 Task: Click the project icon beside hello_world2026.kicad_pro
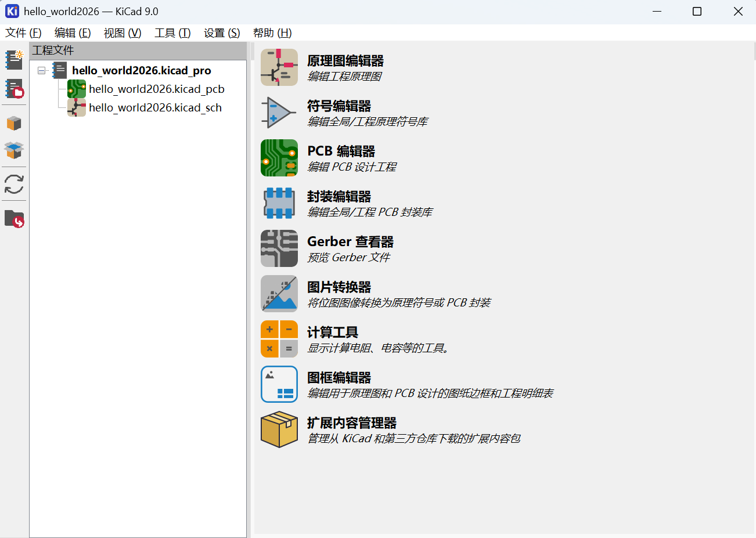pyautogui.click(x=60, y=70)
